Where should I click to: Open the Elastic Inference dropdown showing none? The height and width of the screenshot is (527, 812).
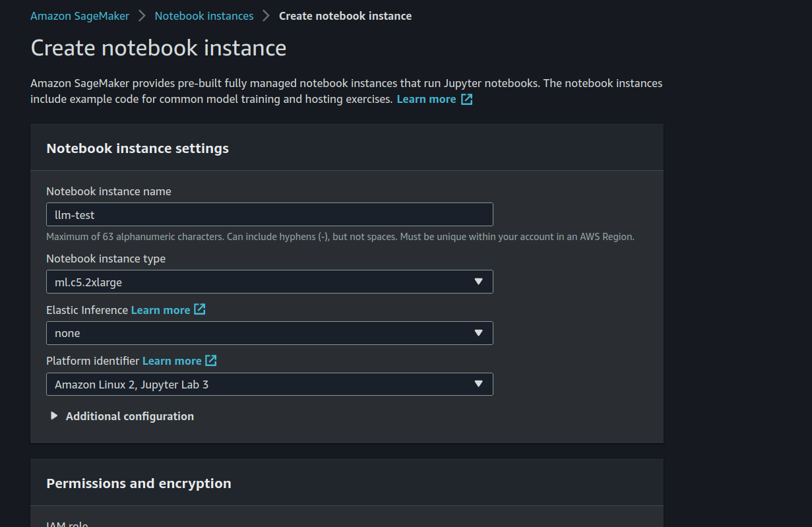(269, 333)
